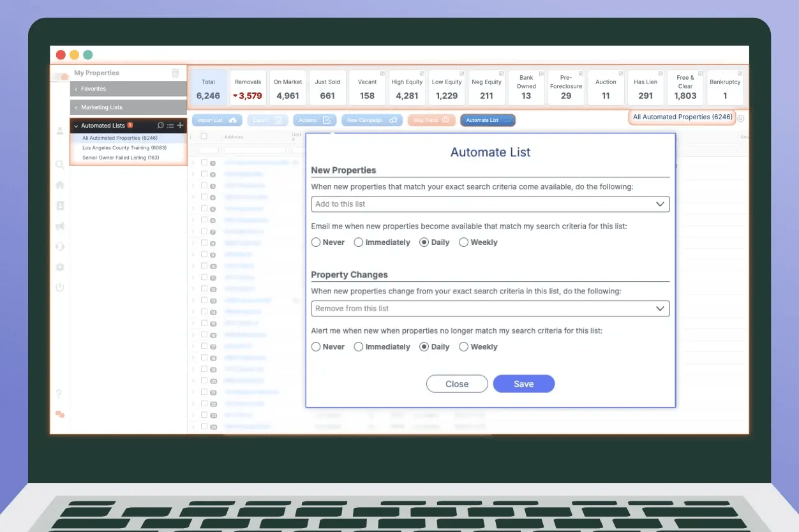Open settings with the gear sidebar icon

coord(59,267)
